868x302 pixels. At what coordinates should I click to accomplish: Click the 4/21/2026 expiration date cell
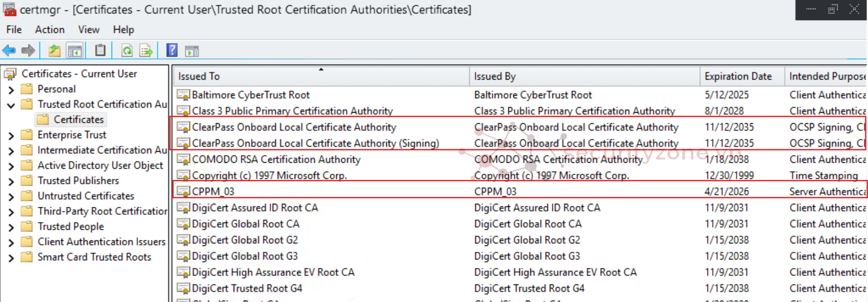click(x=726, y=192)
